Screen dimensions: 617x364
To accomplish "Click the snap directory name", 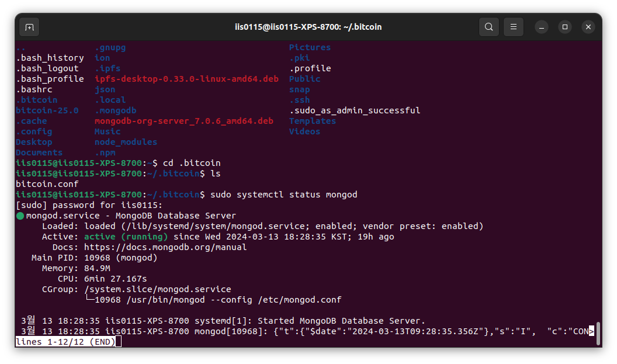I will (x=300, y=89).
